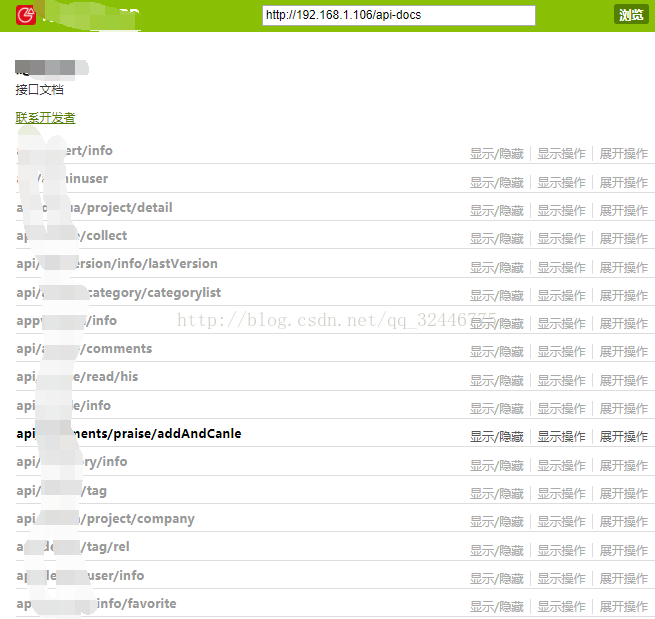The height and width of the screenshot is (619, 655).
Task: Toggle 显示/隐藏 for praise/addAndCanle row
Action: 497,436
